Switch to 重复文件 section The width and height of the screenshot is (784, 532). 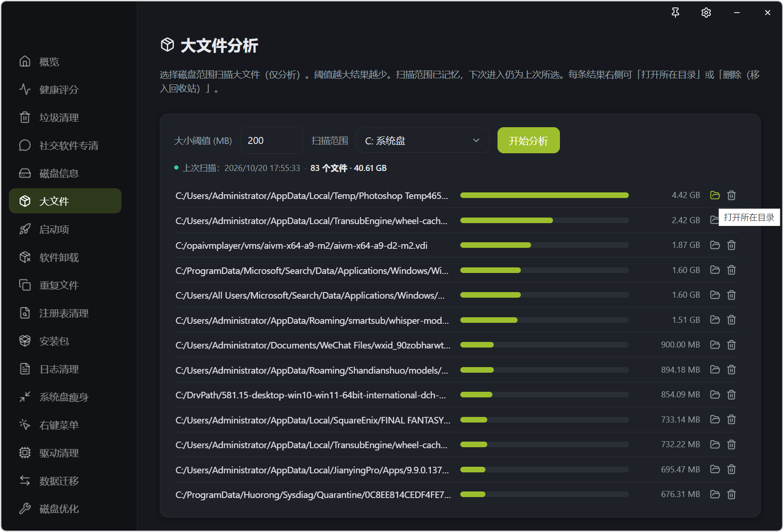(x=65, y=285)
